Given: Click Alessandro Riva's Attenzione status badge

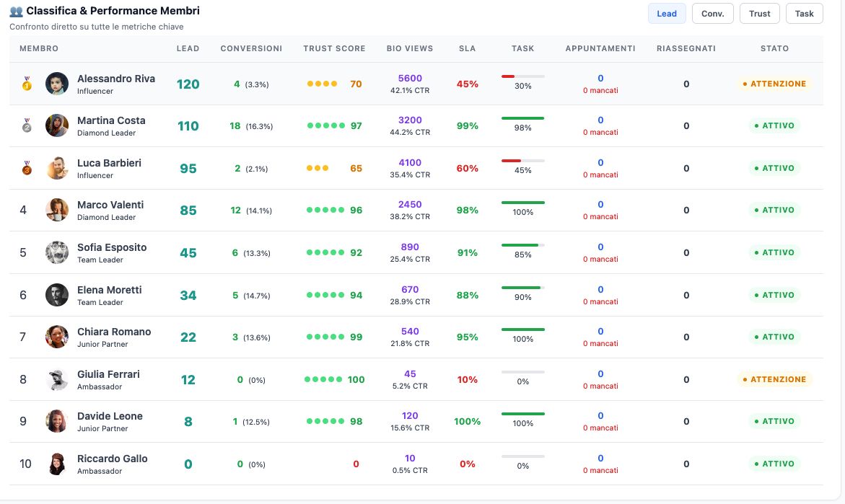Looking at the screenshot, I should 774,84.
